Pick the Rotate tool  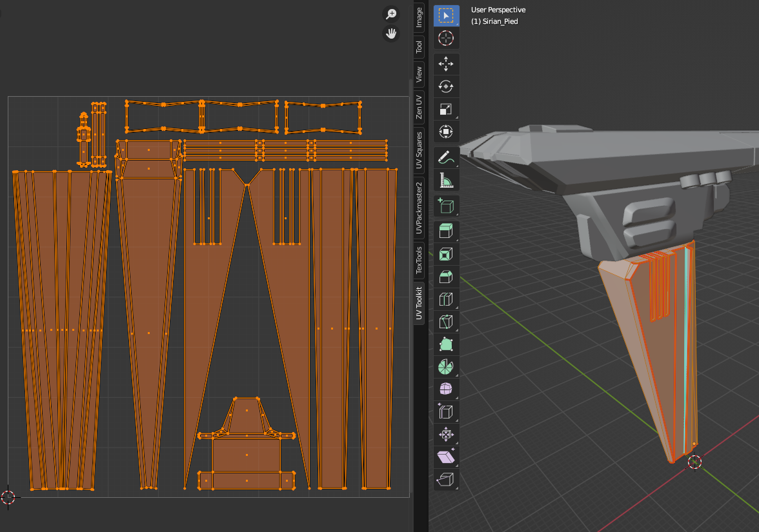(446, 87)
